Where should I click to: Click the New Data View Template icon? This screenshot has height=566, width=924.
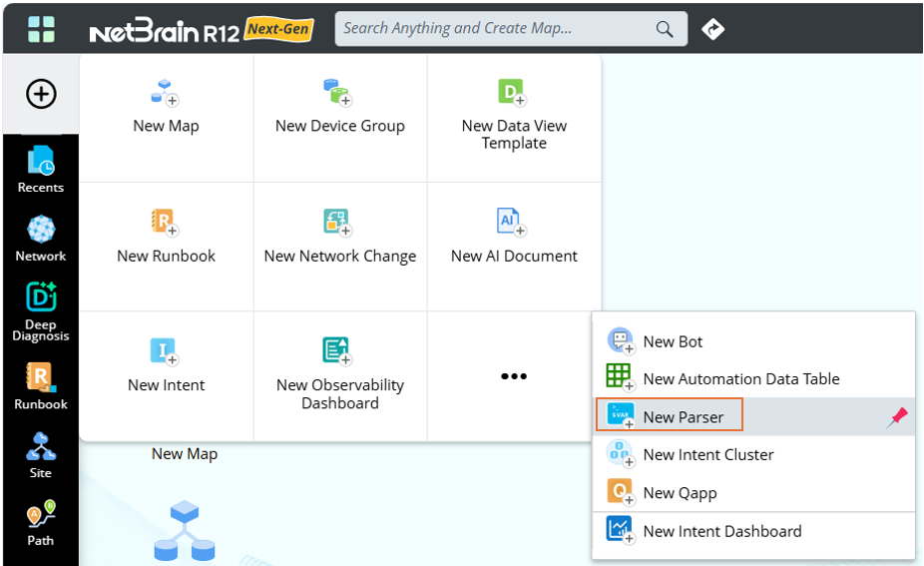(512, 93)
